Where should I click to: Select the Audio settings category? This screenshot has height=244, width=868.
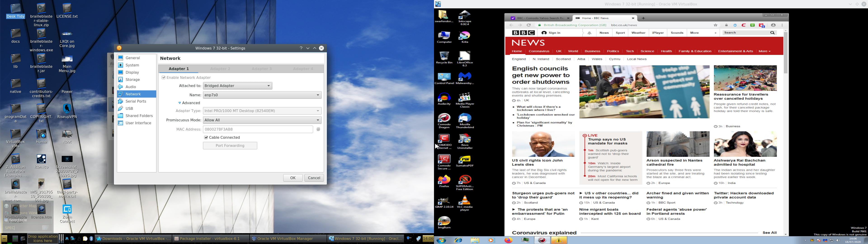click(130, 87)
